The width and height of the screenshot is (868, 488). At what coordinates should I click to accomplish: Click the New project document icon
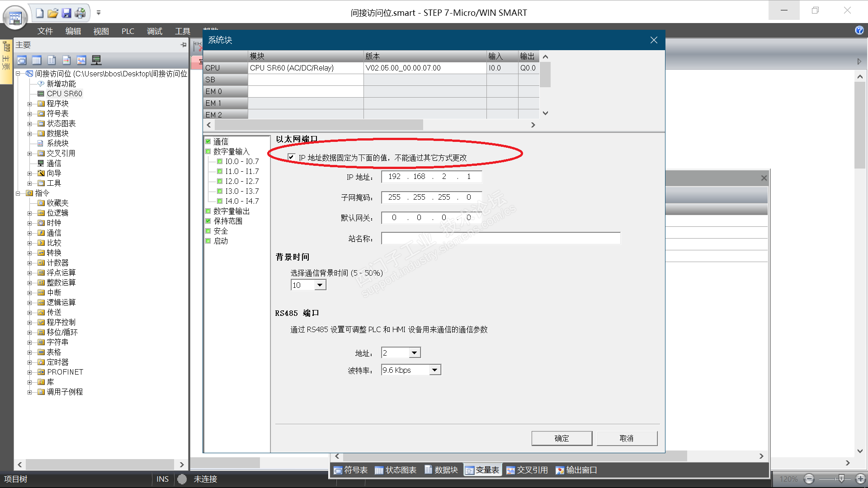click(x=40, y=13)
